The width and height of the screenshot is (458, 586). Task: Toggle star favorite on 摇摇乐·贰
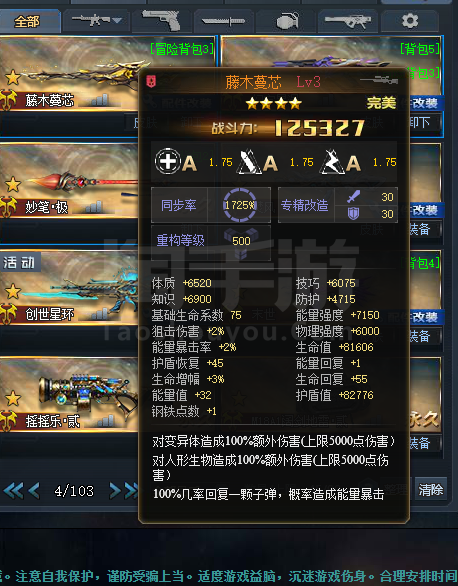coord(13,398)
